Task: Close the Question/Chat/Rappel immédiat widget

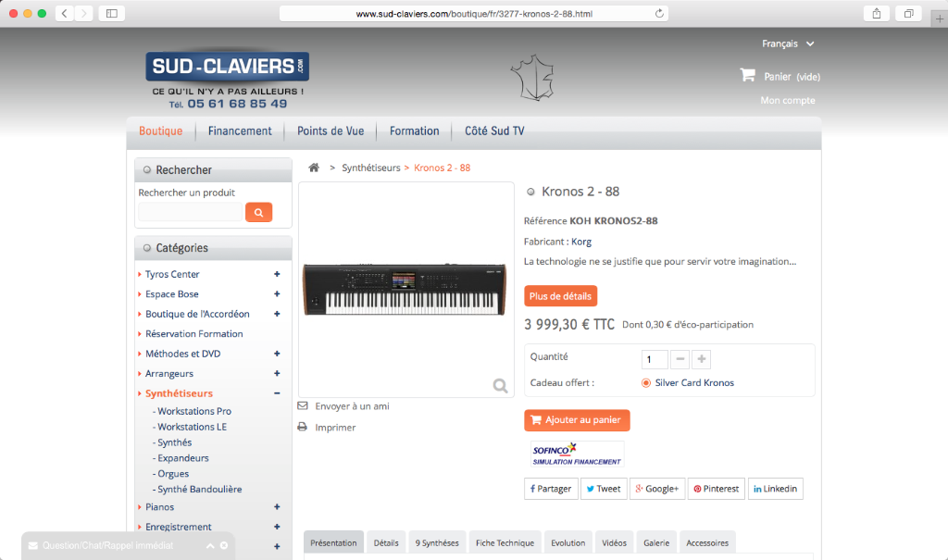Action: pos(224,545)
